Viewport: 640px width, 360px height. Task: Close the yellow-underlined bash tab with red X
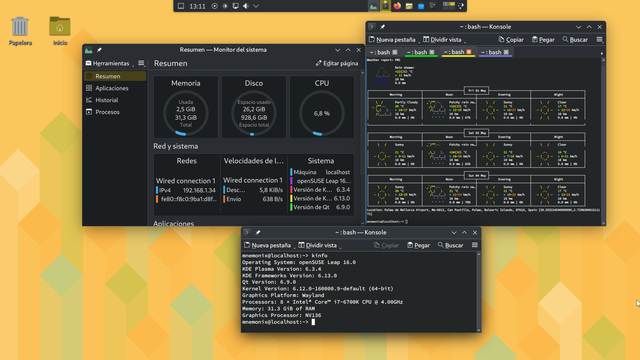469,52
